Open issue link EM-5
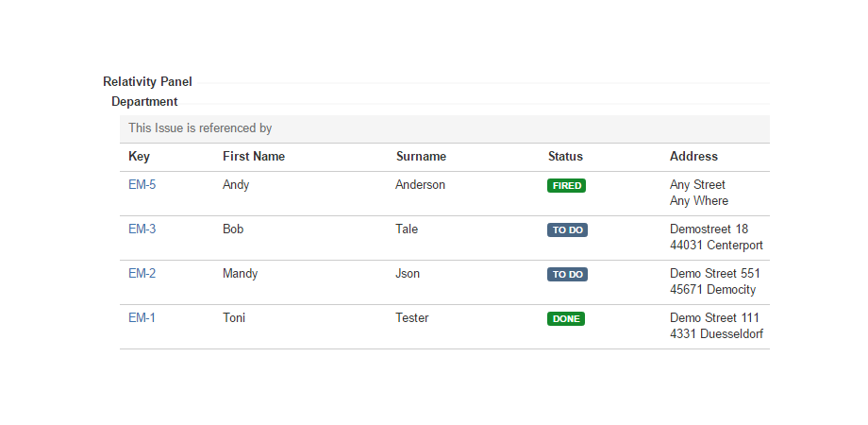Image resolution: width=868 pixels, height=425 pixels. tap(142, 185)
